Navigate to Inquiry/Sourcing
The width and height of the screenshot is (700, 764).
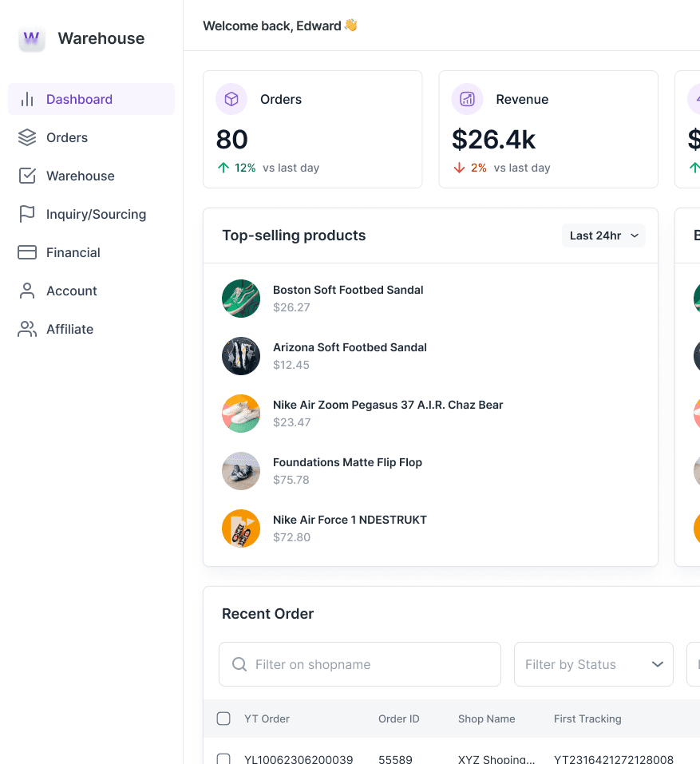[92, 214]
